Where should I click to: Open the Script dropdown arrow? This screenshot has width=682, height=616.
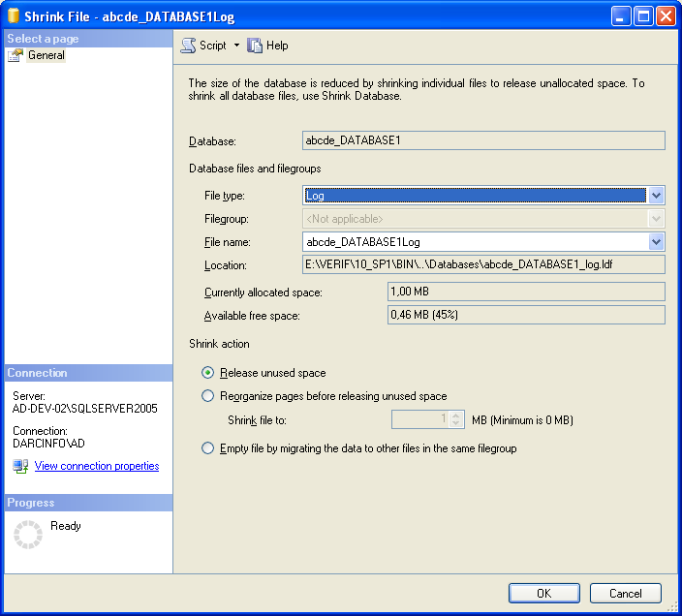tap(236, 45)
